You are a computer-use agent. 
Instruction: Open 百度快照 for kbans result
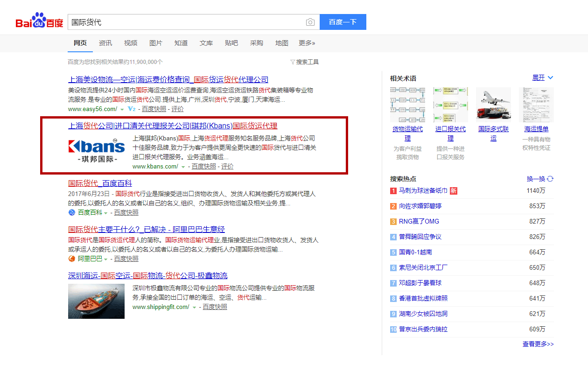pos(204,166)
